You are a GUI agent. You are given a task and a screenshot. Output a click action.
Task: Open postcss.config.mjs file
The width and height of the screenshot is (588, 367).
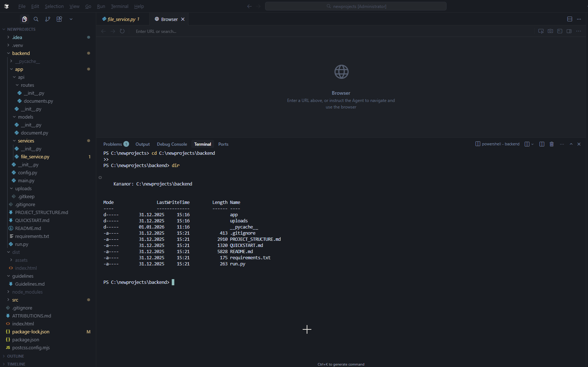click(x=48, y=347)
